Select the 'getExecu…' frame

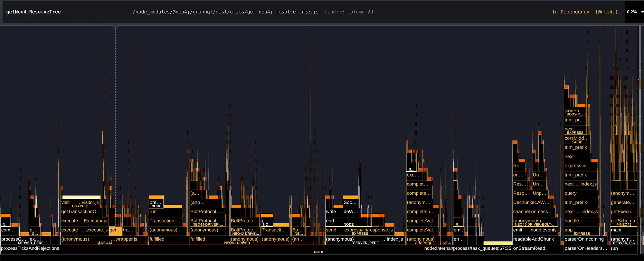coord(623,212)
